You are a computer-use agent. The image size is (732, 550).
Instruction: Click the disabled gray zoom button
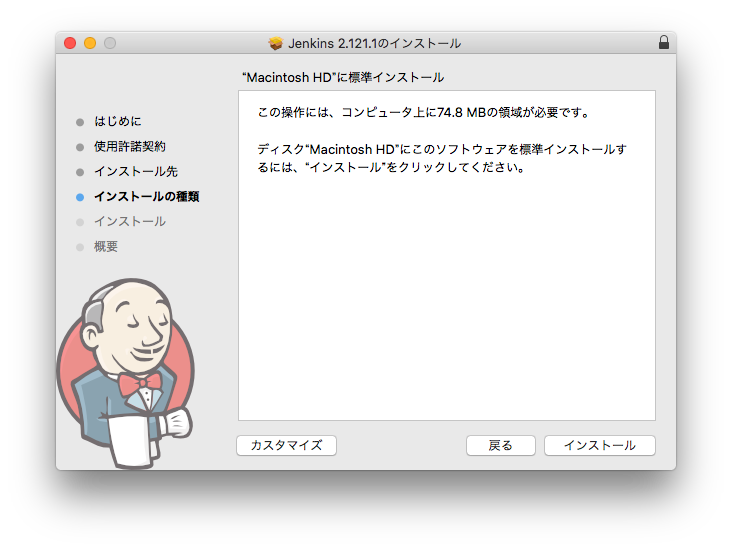tap(110, 43)
